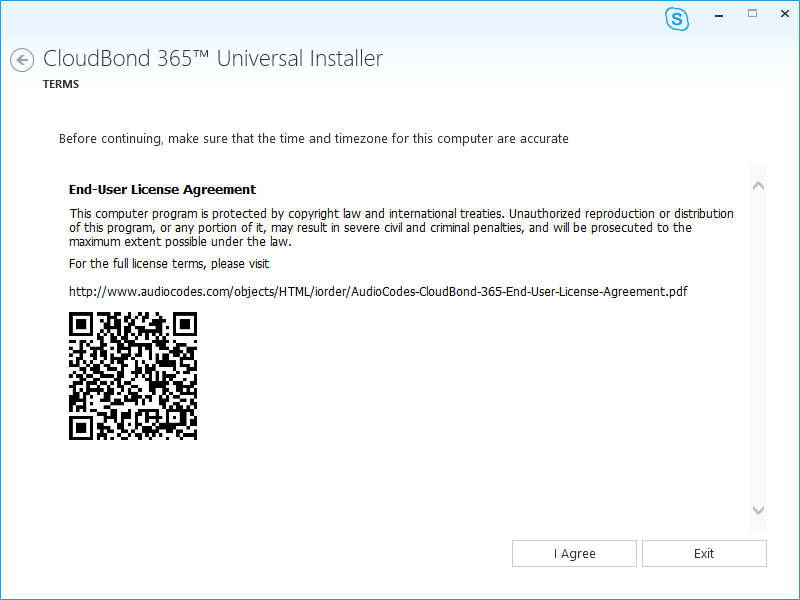Image resolution: width=800 pixels, height=600 pixels.
Task: Click the QR code image for the license
Action: pyautogui.click(x=133, y=376)
